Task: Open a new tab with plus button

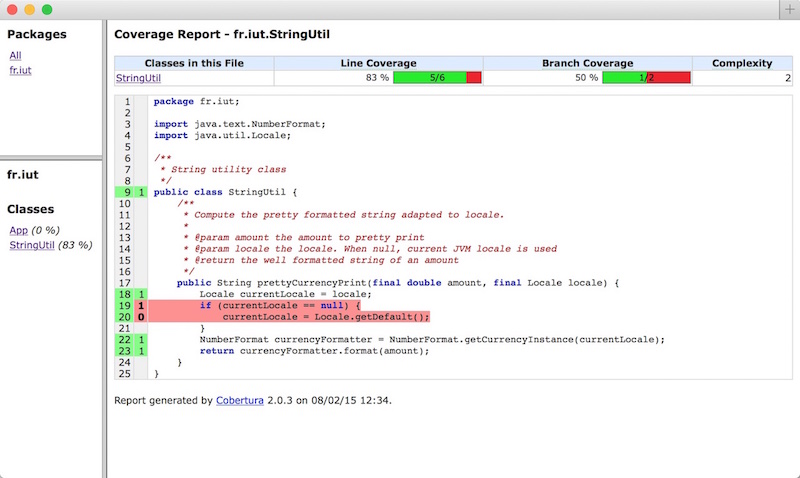Action: pos(790,10)
